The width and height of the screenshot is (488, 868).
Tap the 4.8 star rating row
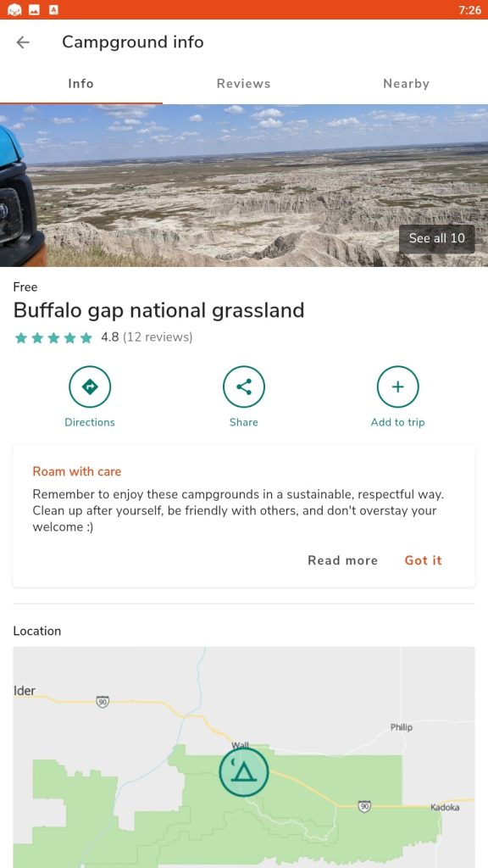pos(103,337)
